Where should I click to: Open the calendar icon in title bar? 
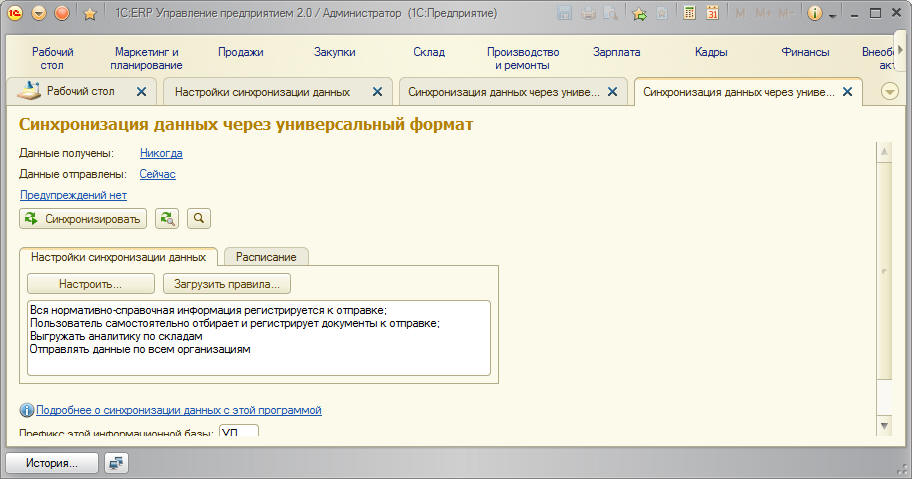pyautogui.click(x=712, y=14)
